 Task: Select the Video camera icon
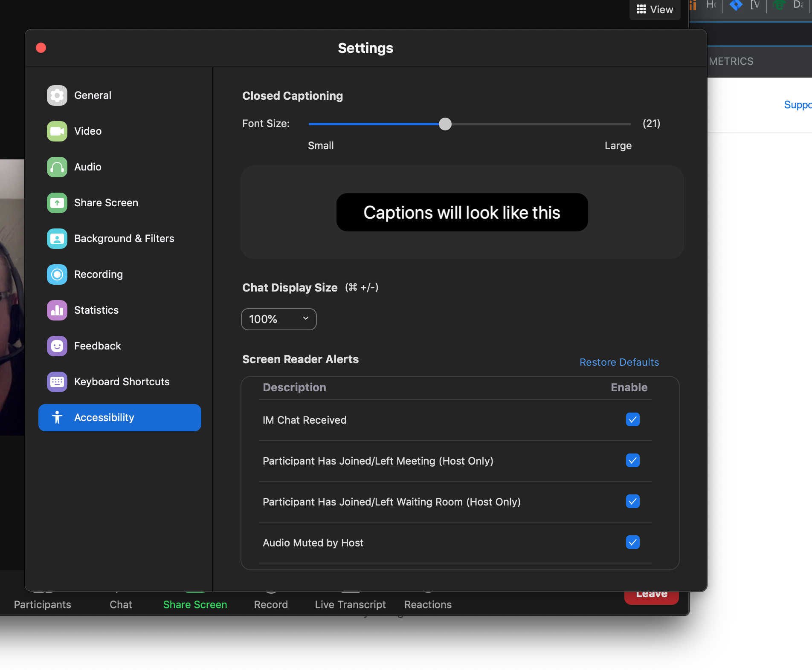point(57,131)
